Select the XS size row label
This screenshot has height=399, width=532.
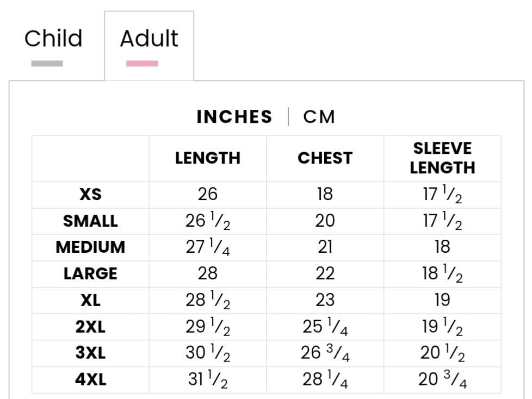(x=91, y=195)
